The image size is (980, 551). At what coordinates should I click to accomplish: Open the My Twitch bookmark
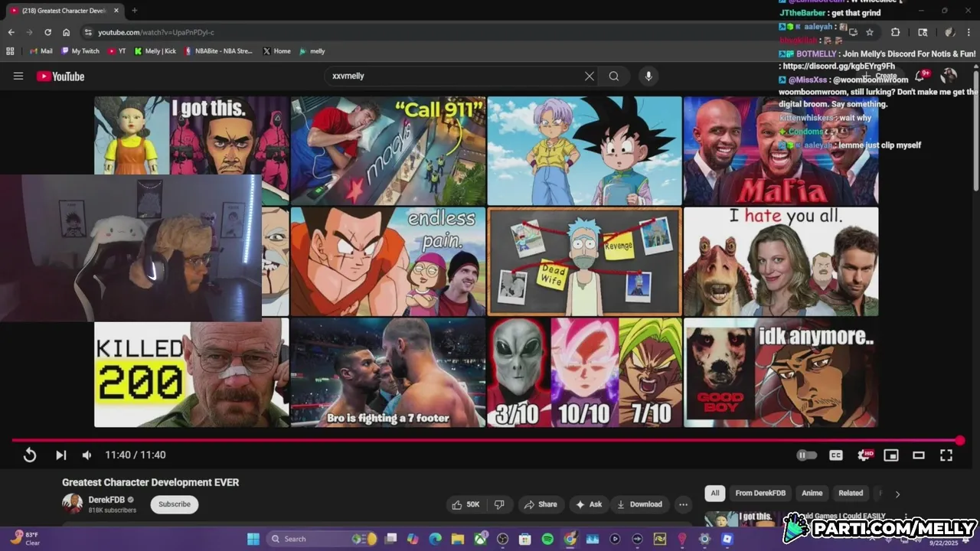[x=80, y=51]
